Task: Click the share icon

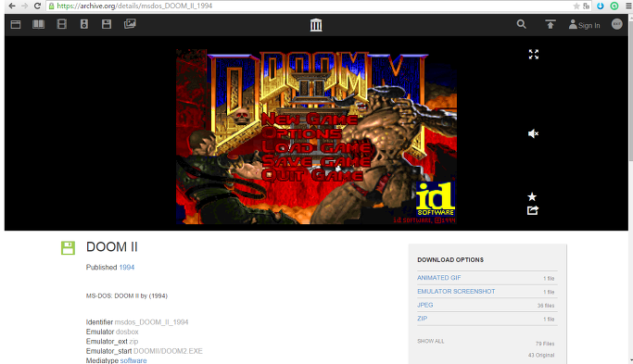Action: (533, 210)
